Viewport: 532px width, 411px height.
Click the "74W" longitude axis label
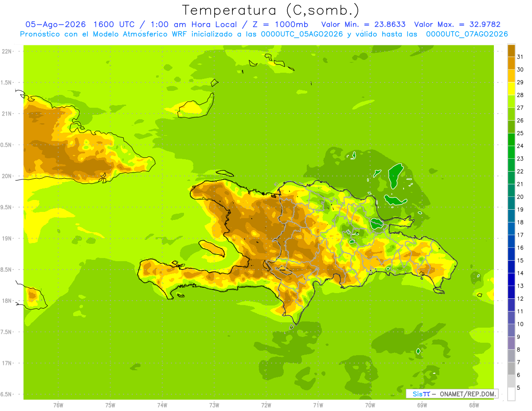[x=162, y=405]
